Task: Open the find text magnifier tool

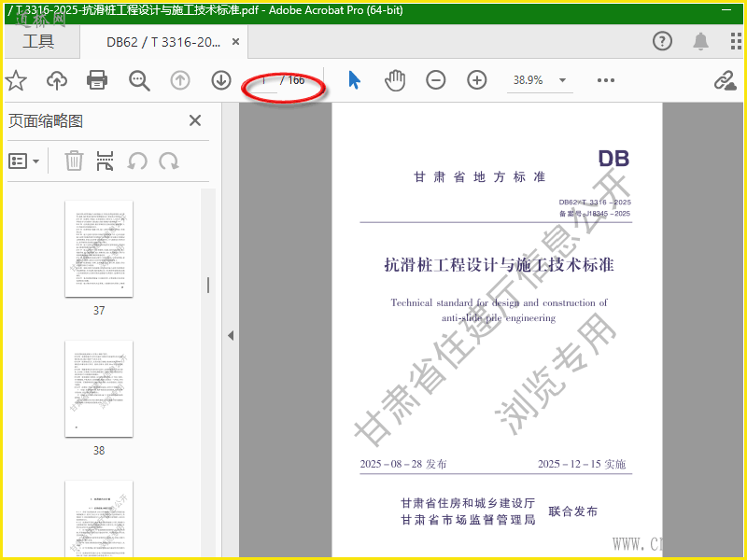Action: [x=139, y=80]
